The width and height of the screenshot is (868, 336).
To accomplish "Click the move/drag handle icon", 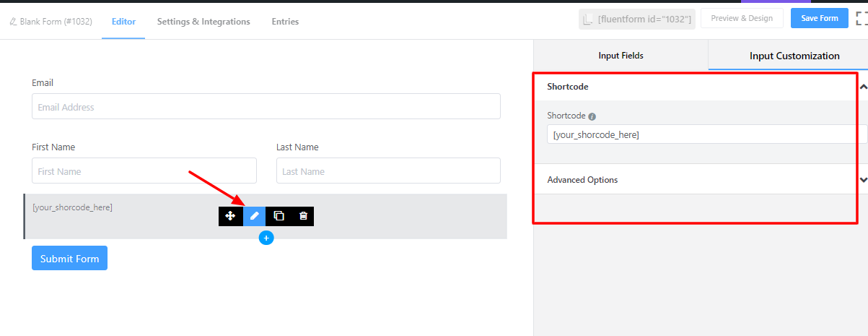I will tap(230, 216).
